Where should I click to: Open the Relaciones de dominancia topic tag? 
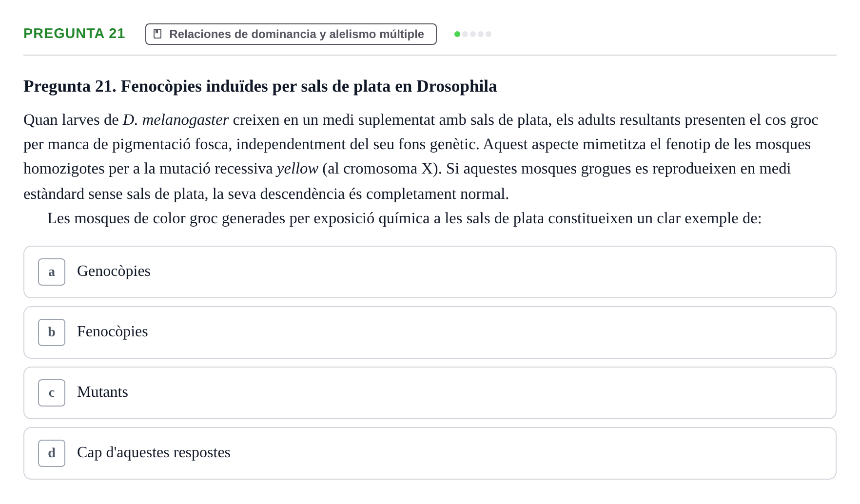[x=291, y=34]
